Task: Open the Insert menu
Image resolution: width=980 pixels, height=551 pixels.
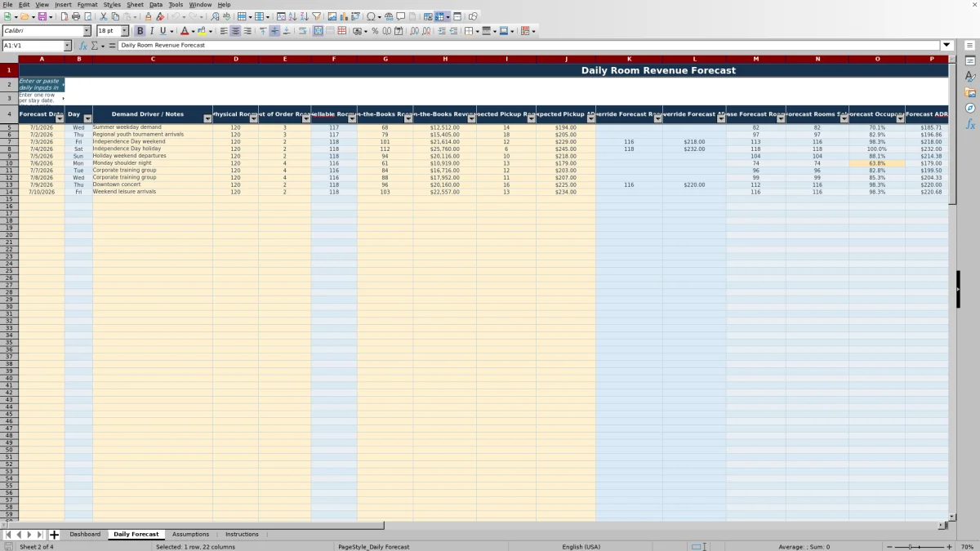Action: pos(63,5)
